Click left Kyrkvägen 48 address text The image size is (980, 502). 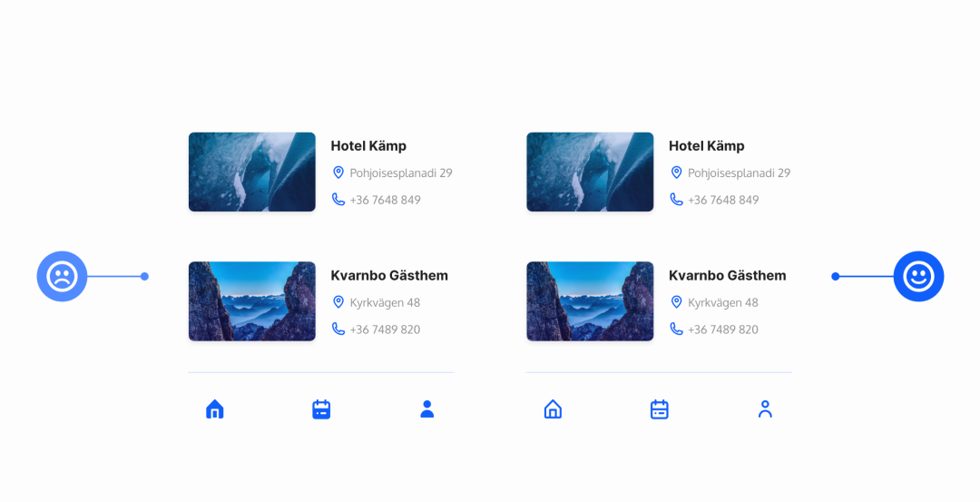[x=385, y=302]
